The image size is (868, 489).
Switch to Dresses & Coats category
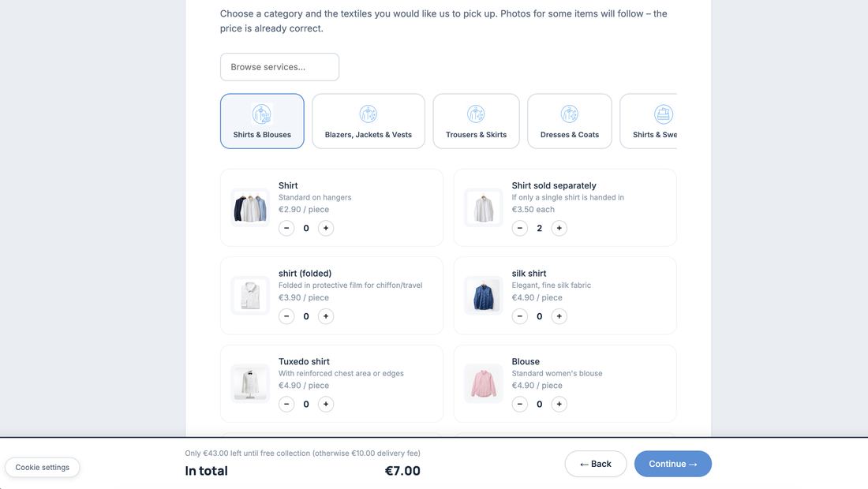click(x=570, y=121)
